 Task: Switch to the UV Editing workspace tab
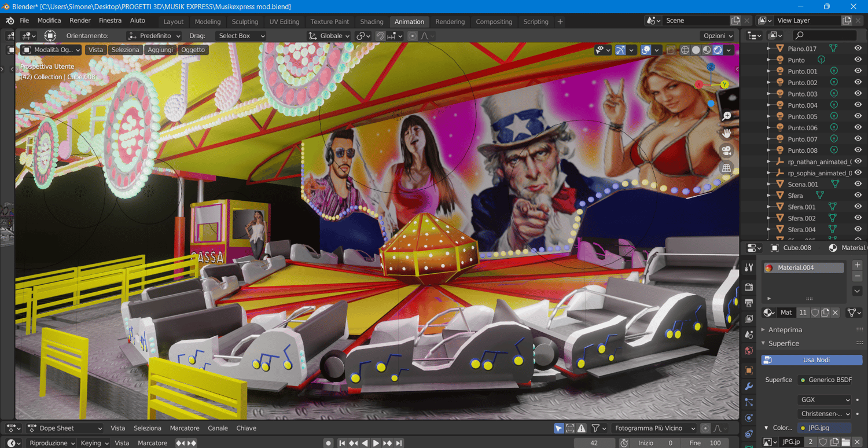[284, 22]
